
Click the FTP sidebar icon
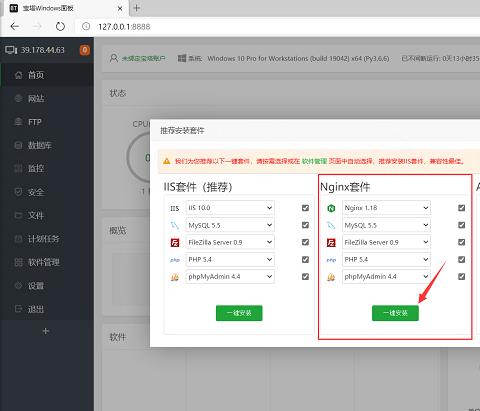click(x=19, y=122)
